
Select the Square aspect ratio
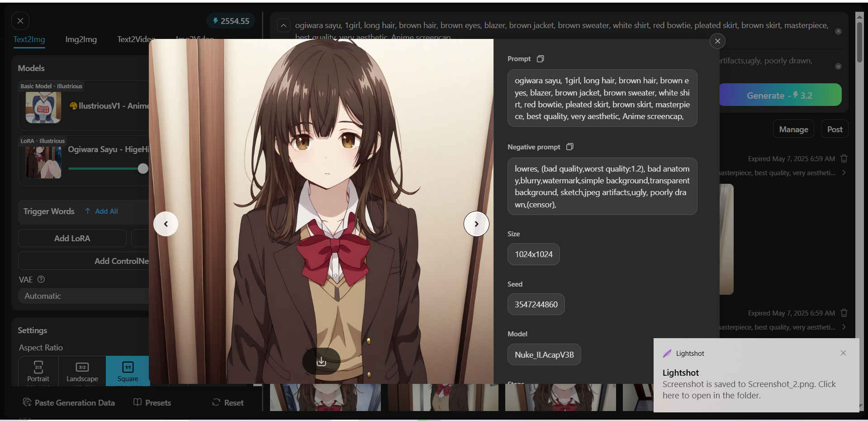click(128, 371)
